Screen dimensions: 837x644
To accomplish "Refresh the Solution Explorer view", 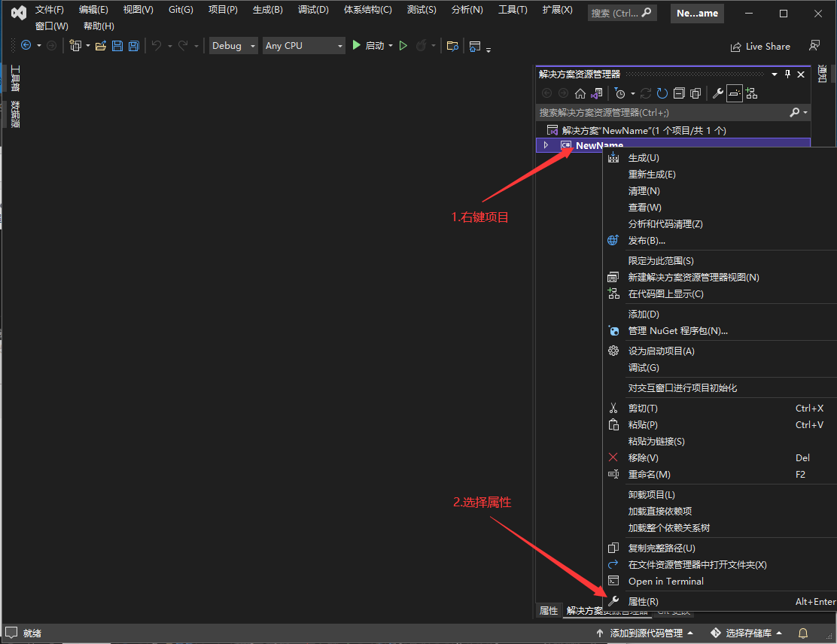I will (x=662, y=93).
